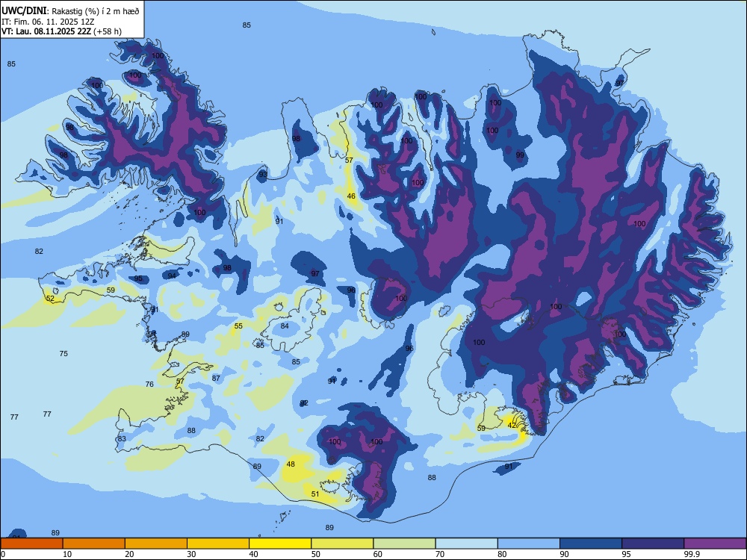
Task: Click the '10' legend tick label
Action: [67, 554]
